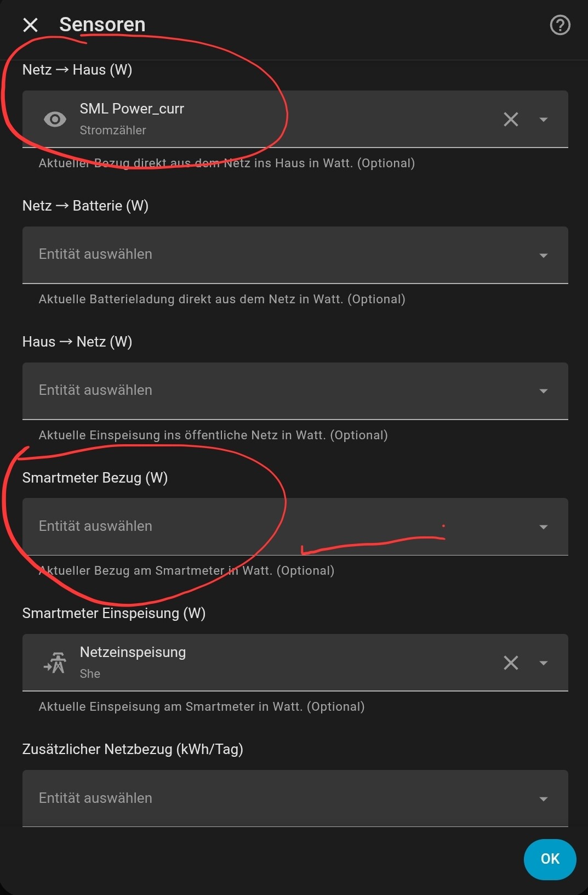
Task: Remove the Netzeinspeisung entity selection
Action: click(x=511, y=662)
